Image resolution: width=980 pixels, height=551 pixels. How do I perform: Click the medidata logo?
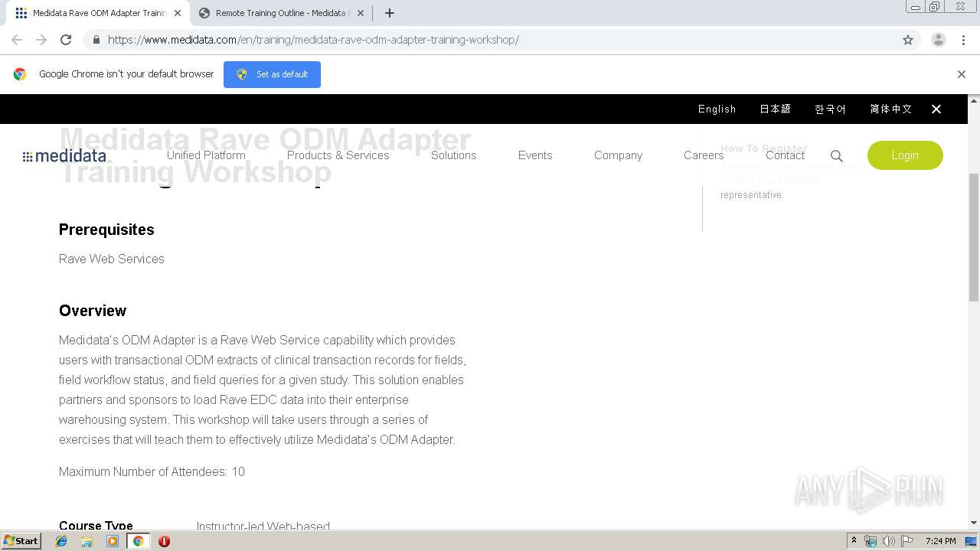64,156
